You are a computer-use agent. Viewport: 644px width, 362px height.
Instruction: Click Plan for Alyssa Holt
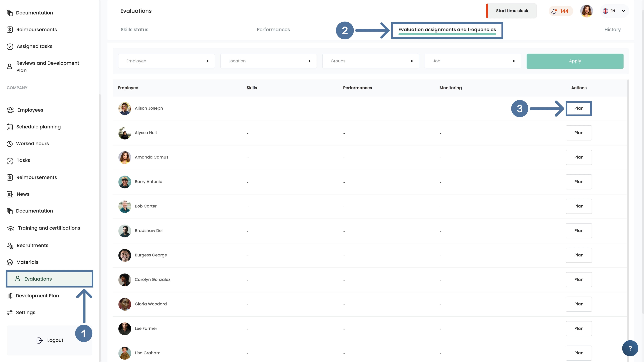coord(578,133)
